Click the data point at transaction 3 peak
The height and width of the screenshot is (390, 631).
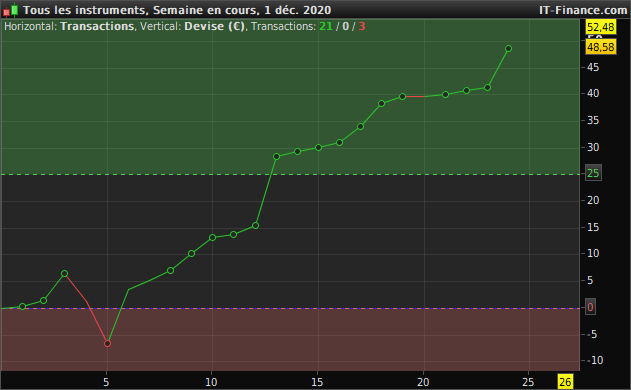pos(64,274)
